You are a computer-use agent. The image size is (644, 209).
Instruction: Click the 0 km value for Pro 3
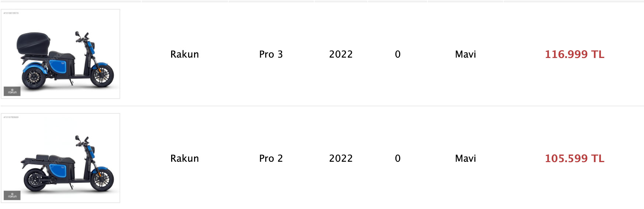[x=398, y=54]
